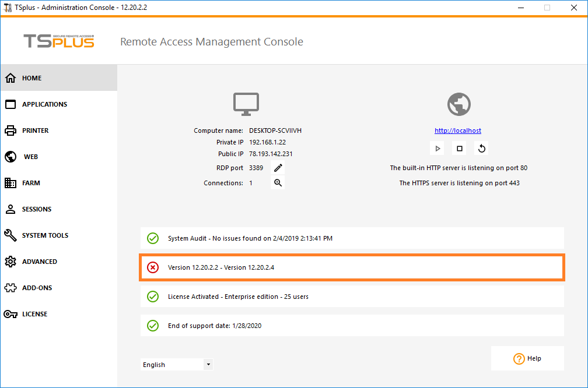Click the Web globe icon in sidebar
The width and height of the screenshot is (588, 388).
coord(10,157)
